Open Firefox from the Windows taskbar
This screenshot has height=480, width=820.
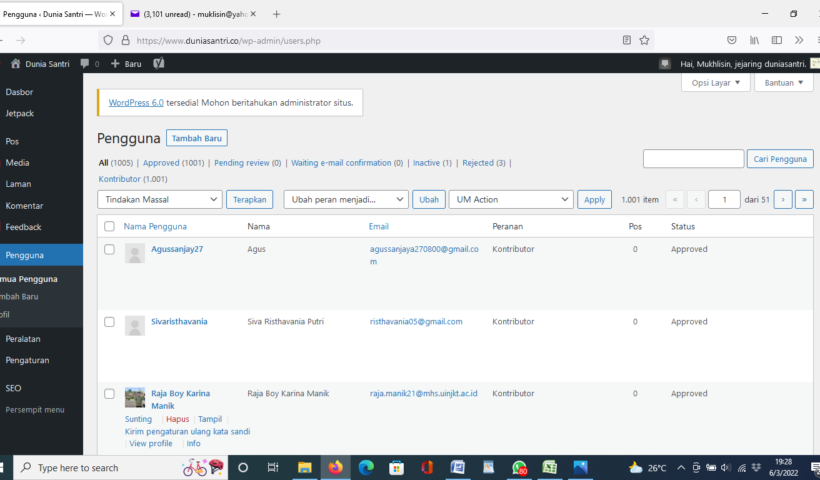[x=334, y=467]
